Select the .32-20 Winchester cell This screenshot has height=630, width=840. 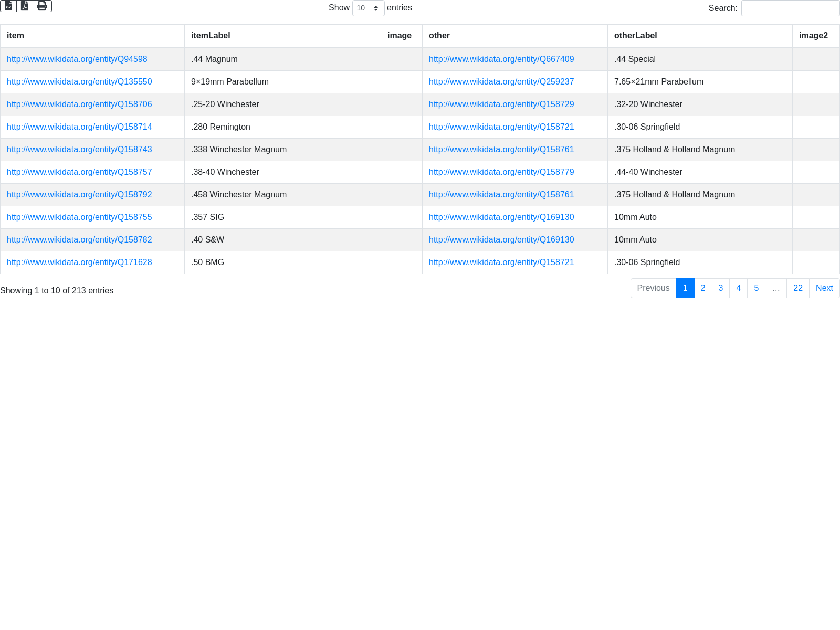pyautogui.click(x=700, y=104)
